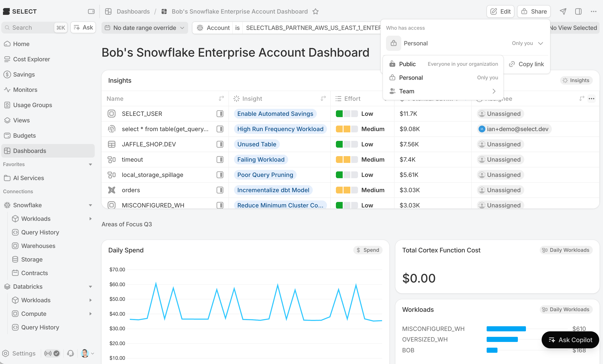The width and height of the screenshot is (603, 364).
Task: Open Cost Explorer in the sidebar
Action: (31, 59)
